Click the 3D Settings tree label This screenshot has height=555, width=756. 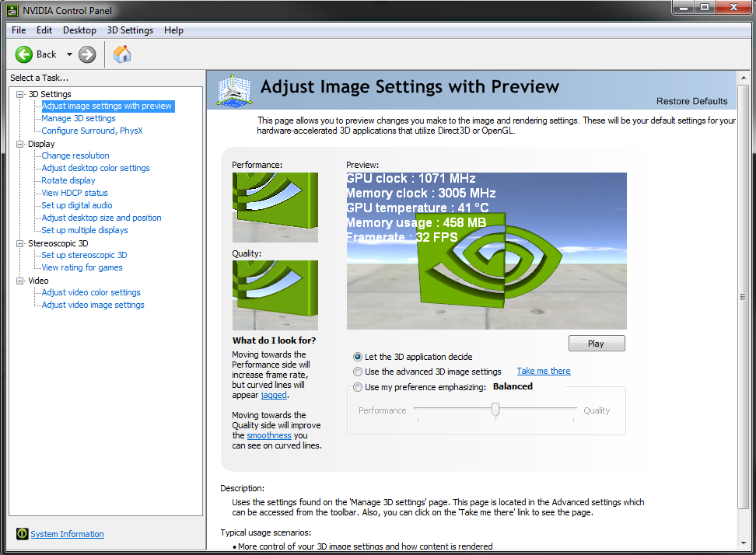50,94
